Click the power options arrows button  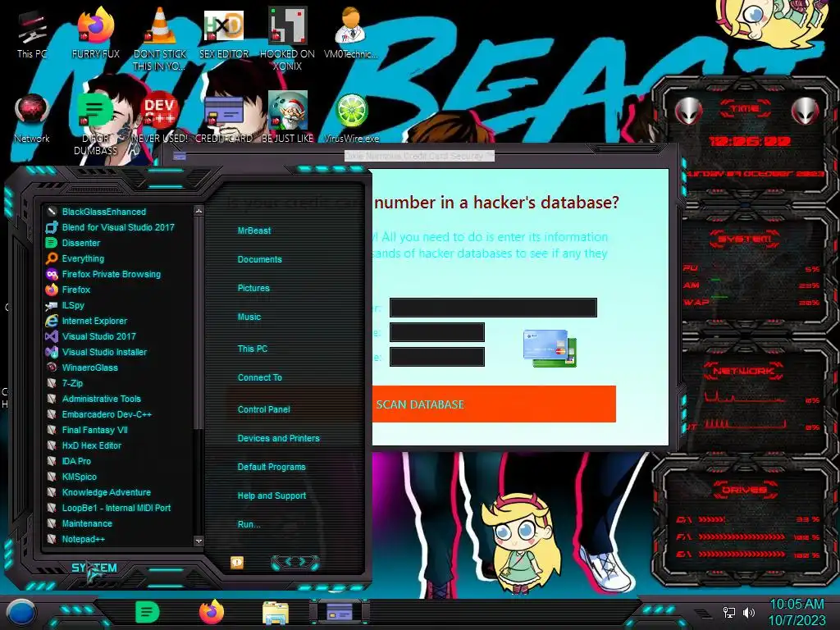pos(295,561)
